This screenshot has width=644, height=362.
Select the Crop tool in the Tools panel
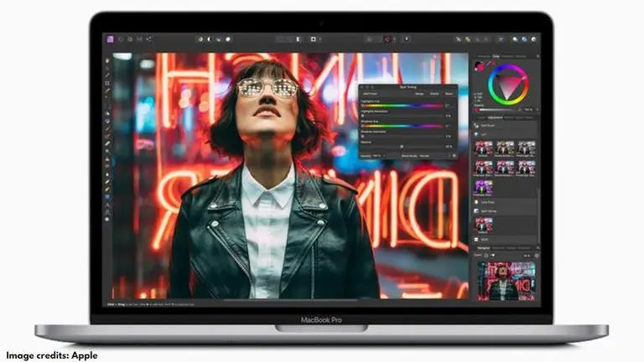click(x=107, y=83)
